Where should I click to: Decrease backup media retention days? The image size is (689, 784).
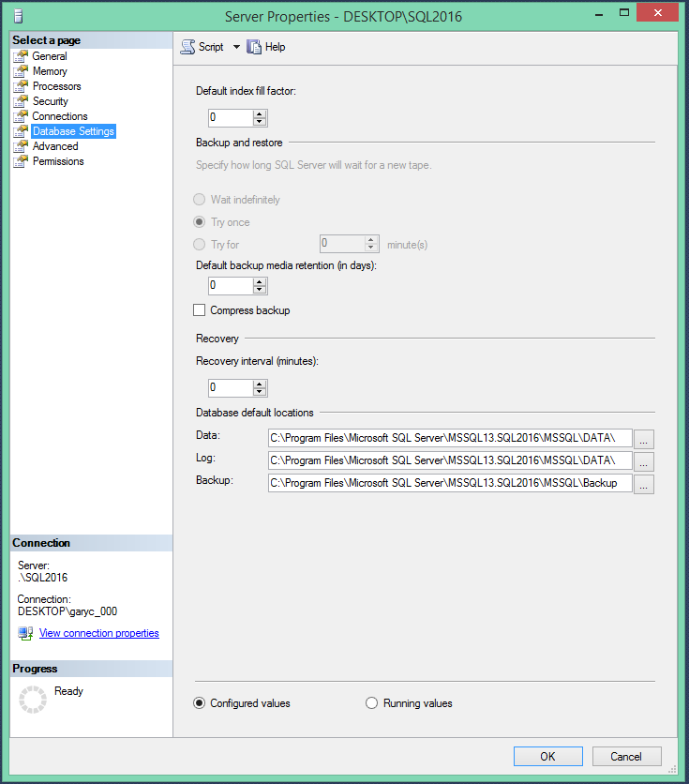(x=259, y=290)
